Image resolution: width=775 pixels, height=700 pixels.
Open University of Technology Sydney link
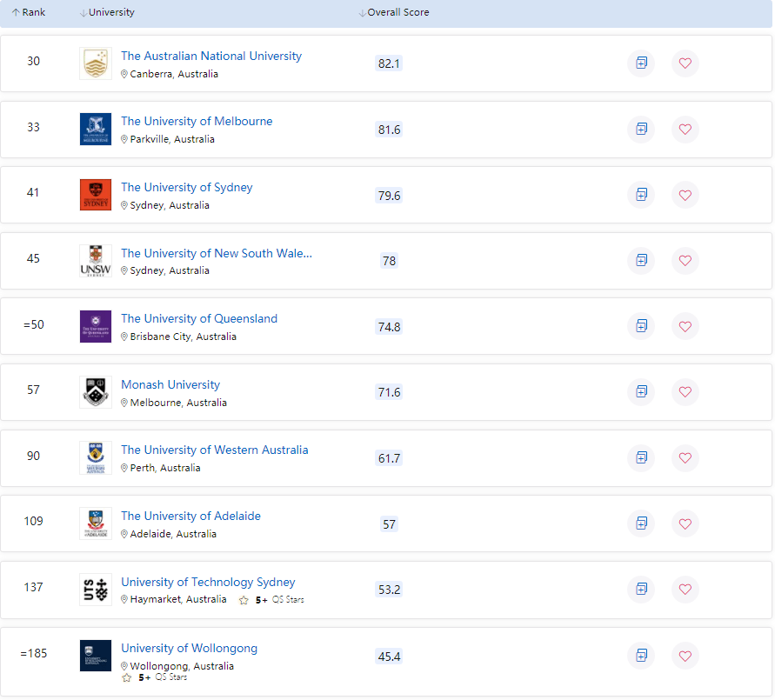point(208,582)
